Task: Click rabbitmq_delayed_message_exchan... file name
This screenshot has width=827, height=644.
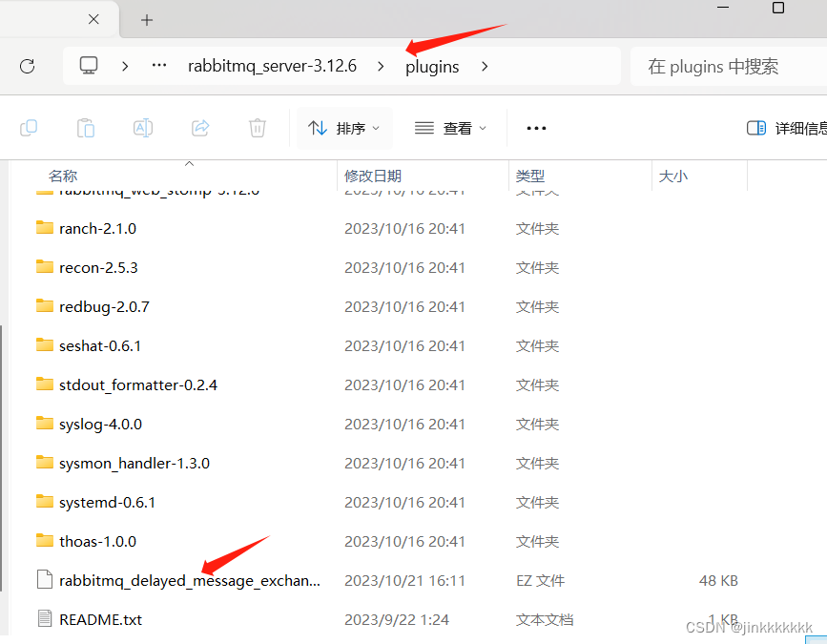Action: 190,580
